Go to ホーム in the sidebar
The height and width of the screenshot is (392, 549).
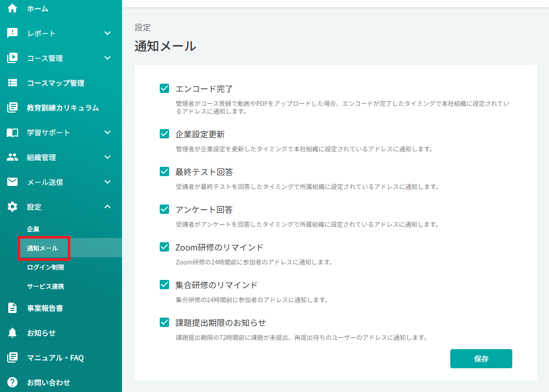pos(38,8)
